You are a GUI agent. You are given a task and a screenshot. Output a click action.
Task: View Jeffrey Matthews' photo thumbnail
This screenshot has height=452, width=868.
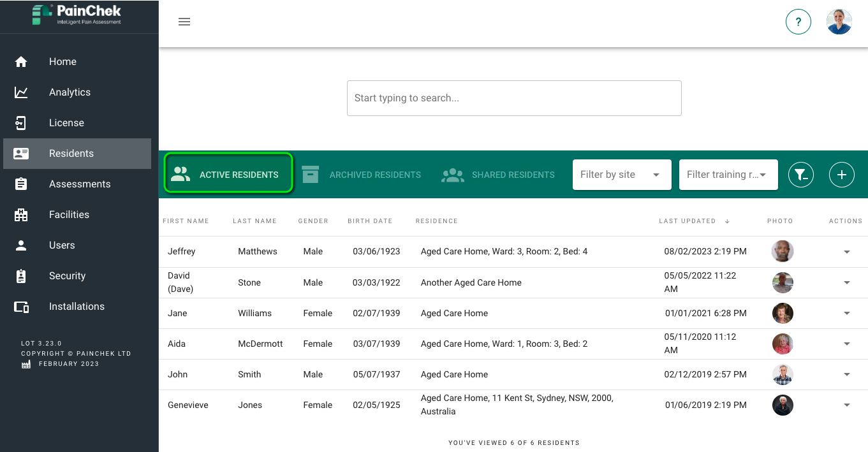tap(783, 251)
